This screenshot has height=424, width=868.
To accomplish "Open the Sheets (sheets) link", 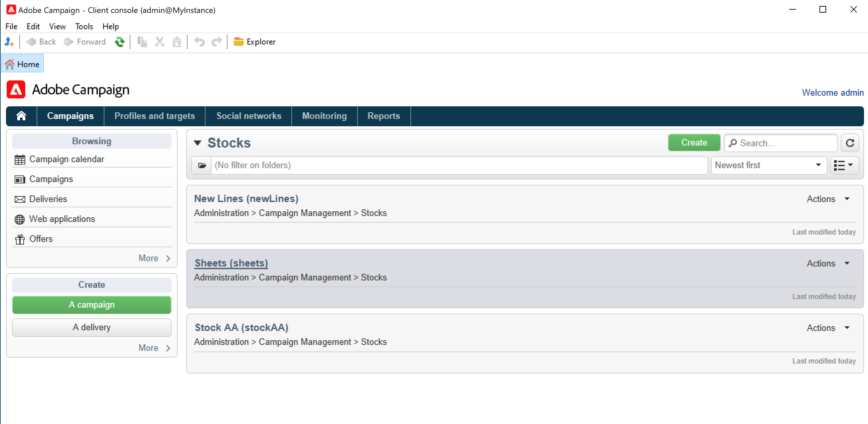I will 231,263.
